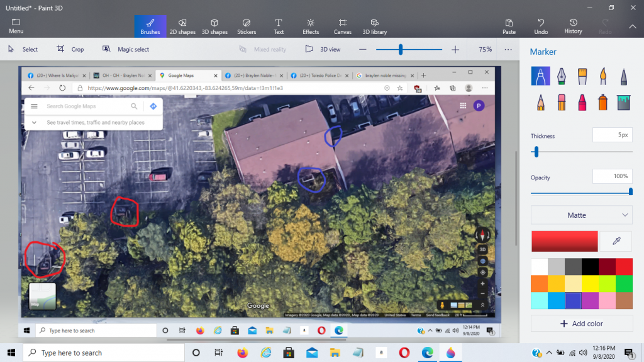This screenshot has height=362, width=644.
Task: Select the Spray can brush
Action: click(602, 101)
